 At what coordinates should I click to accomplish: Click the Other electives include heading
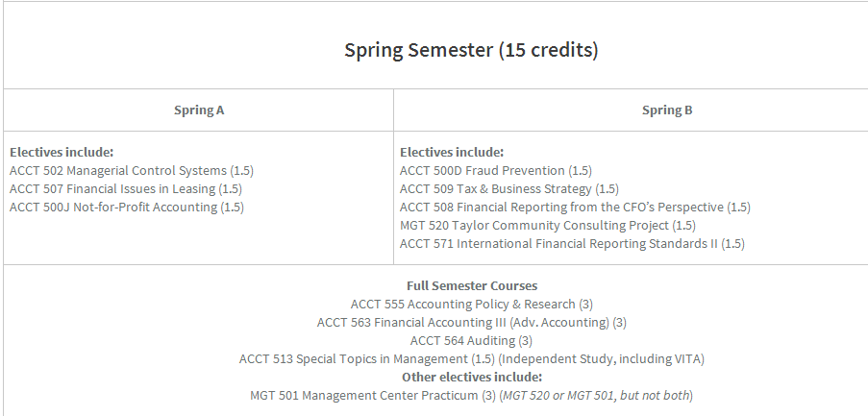[472, 377]
